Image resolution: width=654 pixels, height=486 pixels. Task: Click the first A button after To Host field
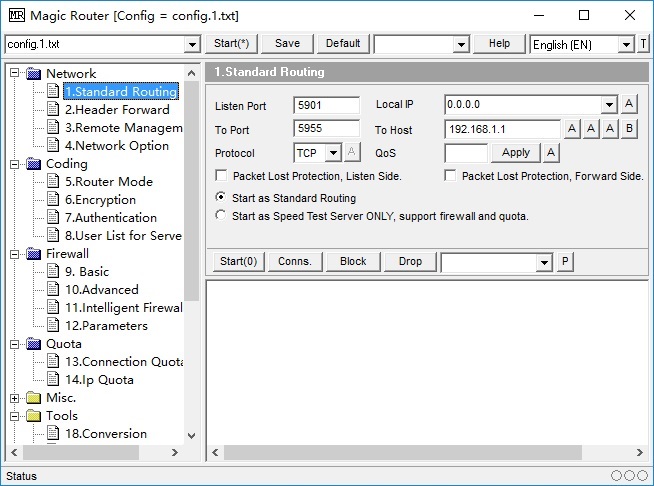572,129
